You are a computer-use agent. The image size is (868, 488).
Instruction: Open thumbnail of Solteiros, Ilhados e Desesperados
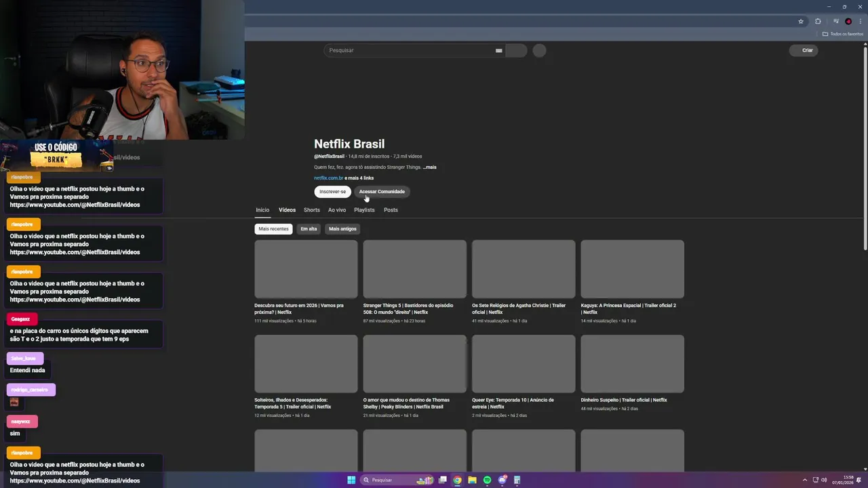click(x=306, y=364)
